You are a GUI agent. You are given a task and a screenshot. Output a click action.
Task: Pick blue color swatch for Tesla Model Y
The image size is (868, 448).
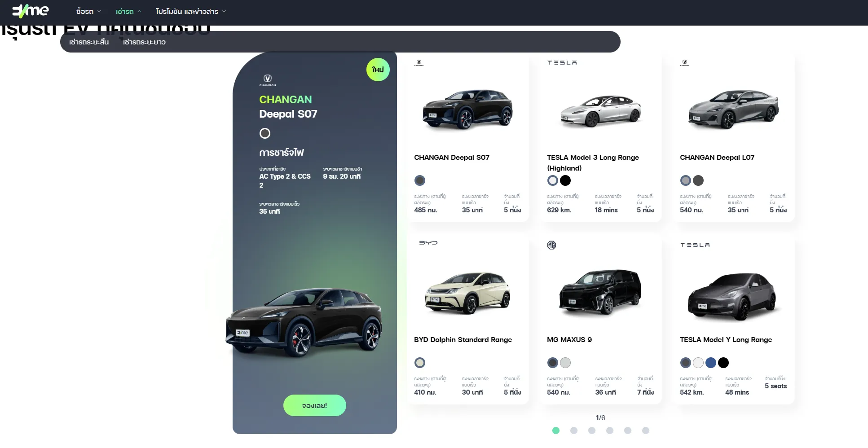tap(711, 363)
